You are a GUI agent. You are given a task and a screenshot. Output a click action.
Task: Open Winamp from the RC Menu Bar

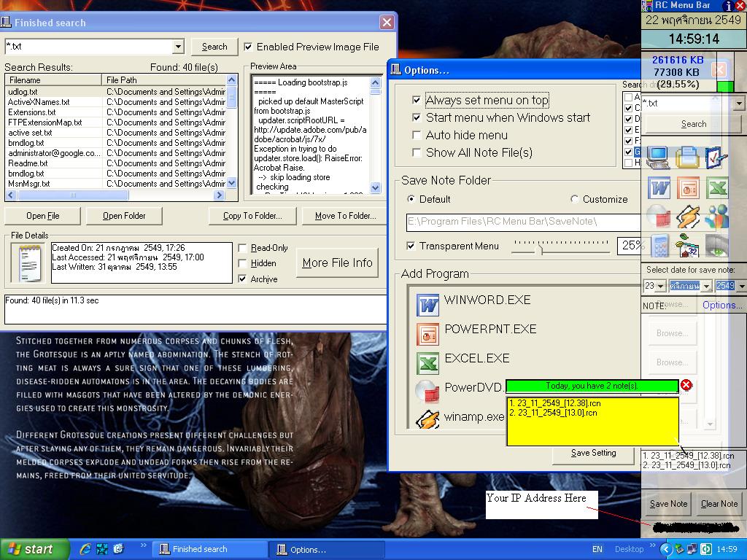(688, 217)
